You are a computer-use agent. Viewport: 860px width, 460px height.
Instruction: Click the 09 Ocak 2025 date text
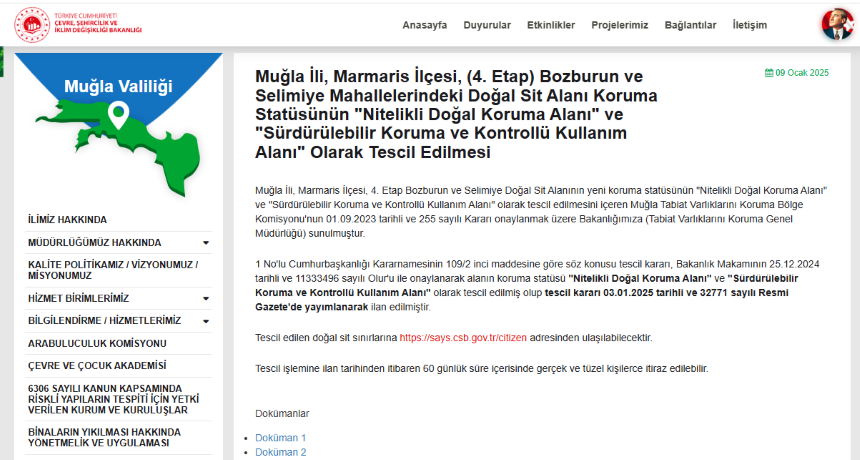click(x=802, y=73)
